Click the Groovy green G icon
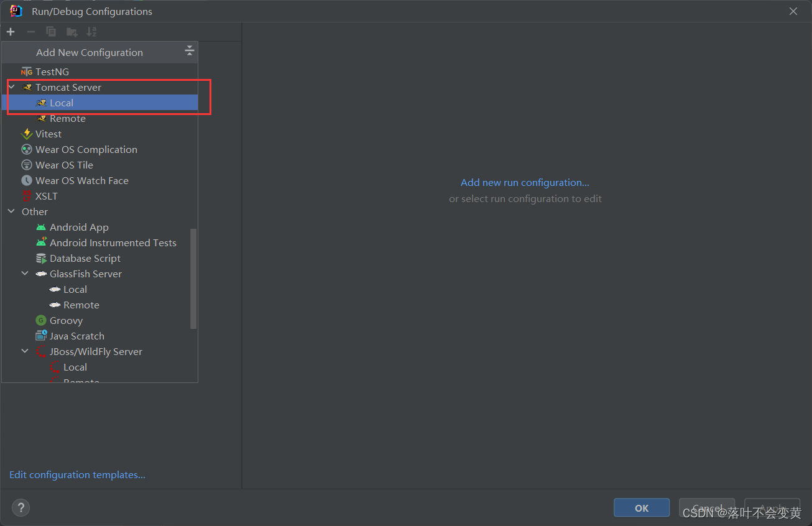This screenshot has width=812, height=526. [41, 321]
